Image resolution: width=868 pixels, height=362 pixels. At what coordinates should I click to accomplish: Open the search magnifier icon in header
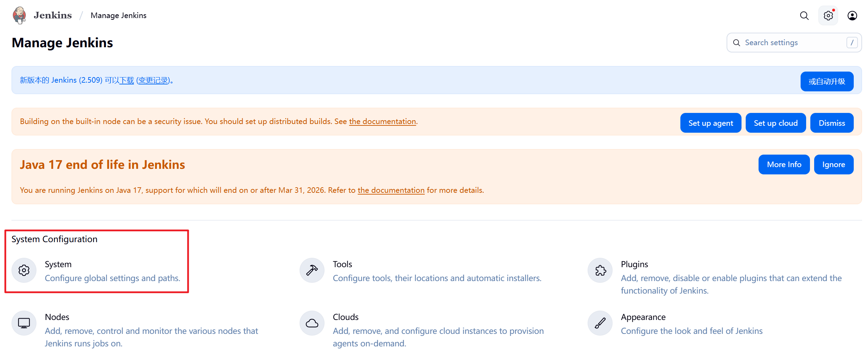[804, 16]
